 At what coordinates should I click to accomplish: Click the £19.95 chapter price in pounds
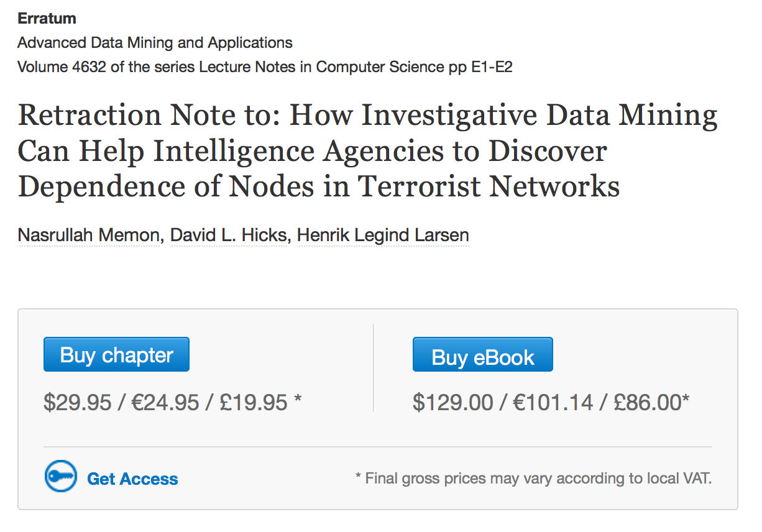(x=254, y=403)
